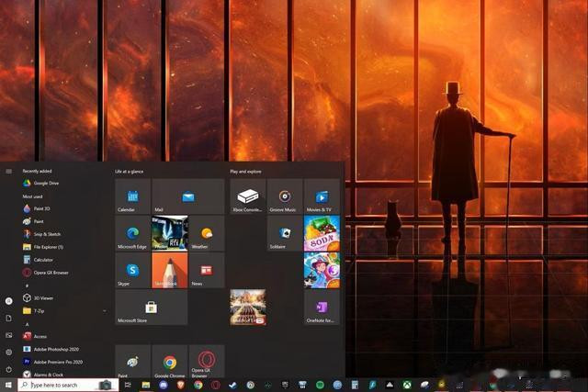Image resolution: width=588 pixels, height=392 pixels.
Task: Open the Weather tile
Action: tap(207, 233)
